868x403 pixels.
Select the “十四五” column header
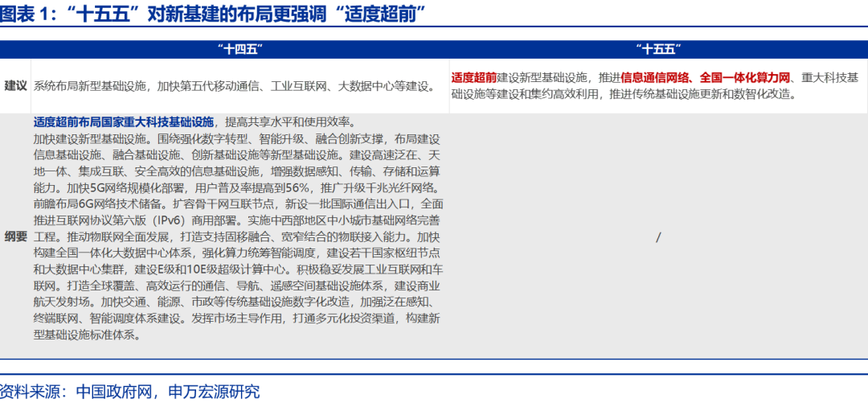pos(240,49)
